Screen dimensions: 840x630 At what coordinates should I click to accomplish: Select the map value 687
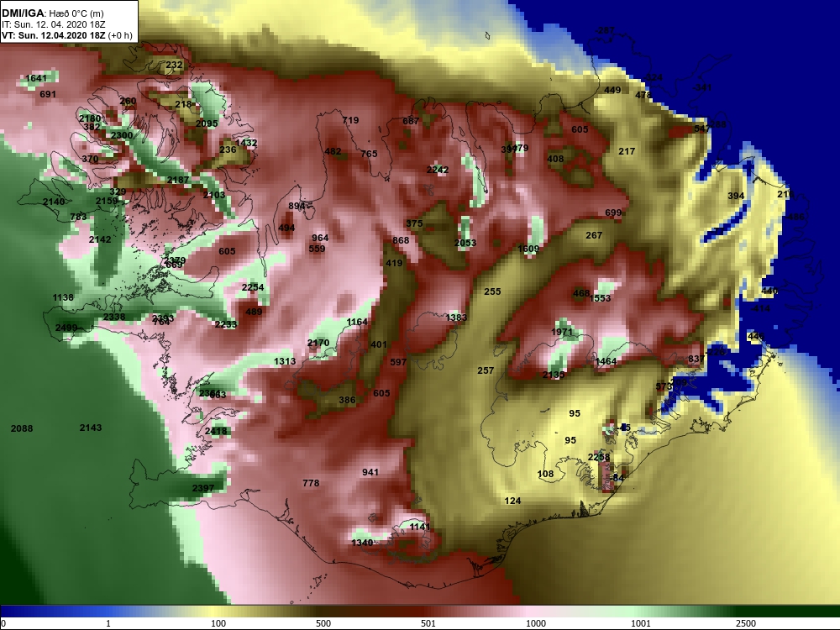click(x=411, y=121)
